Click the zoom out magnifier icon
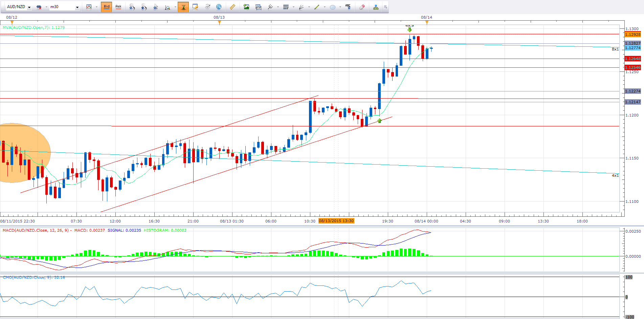Screen dimensions: 644x319 coord(144,7)
